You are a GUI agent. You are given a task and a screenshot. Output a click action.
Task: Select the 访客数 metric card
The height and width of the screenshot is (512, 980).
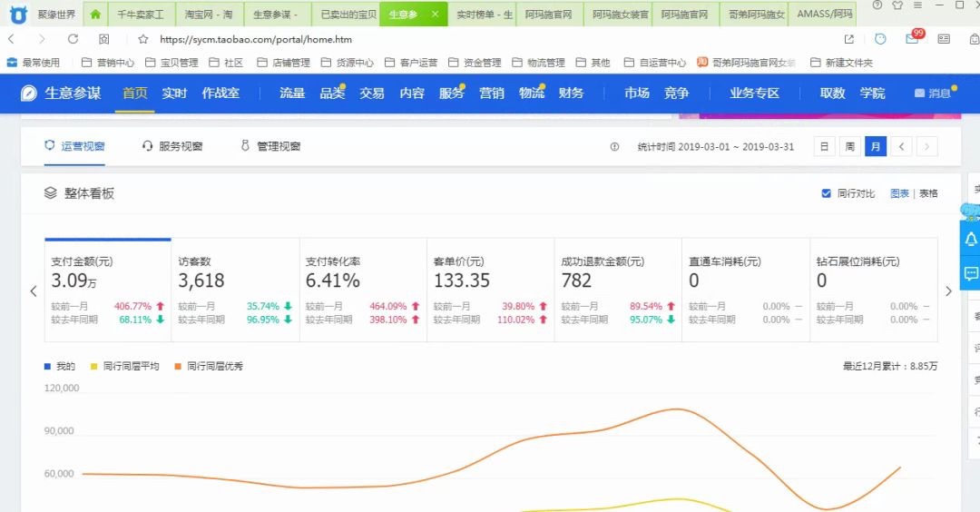(x=236, y=290)
